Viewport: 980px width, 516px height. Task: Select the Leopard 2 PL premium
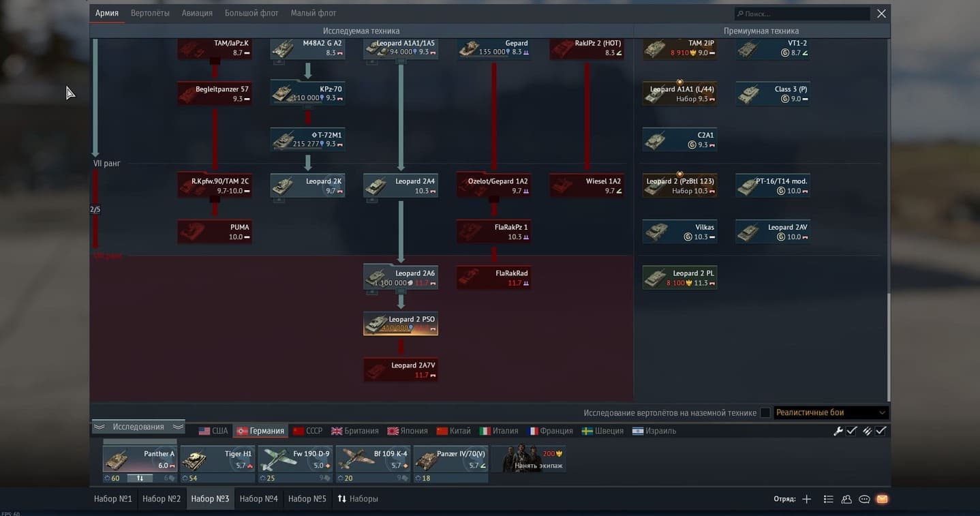(x=679, y=277)
